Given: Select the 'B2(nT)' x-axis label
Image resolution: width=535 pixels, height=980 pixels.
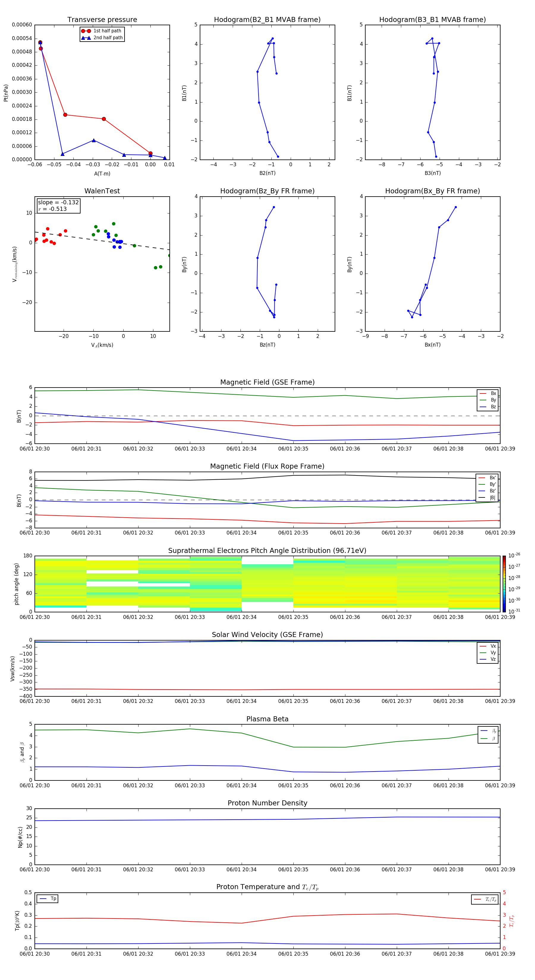Looking at the screenshot, I should coord(267,173).
